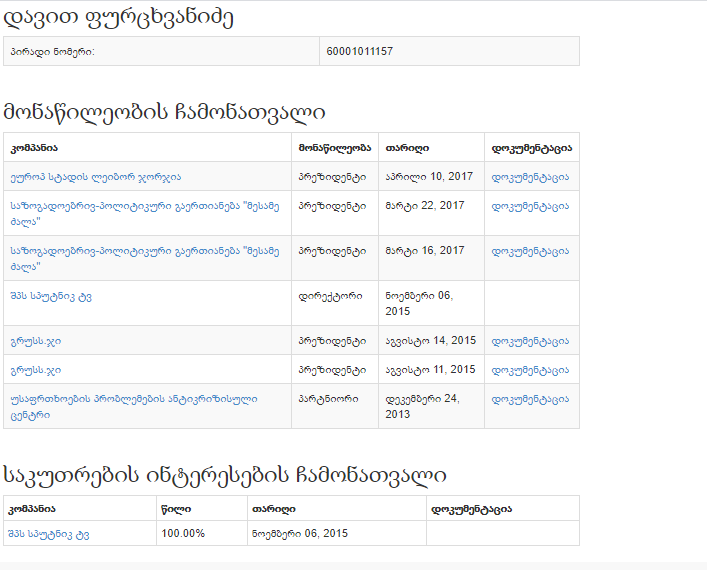Viewport: 707px width, 570px height.
Task: Click the საკუთრების ინტერესების ჩამონათვალი section heading
Action: click(x=225, y=474)
